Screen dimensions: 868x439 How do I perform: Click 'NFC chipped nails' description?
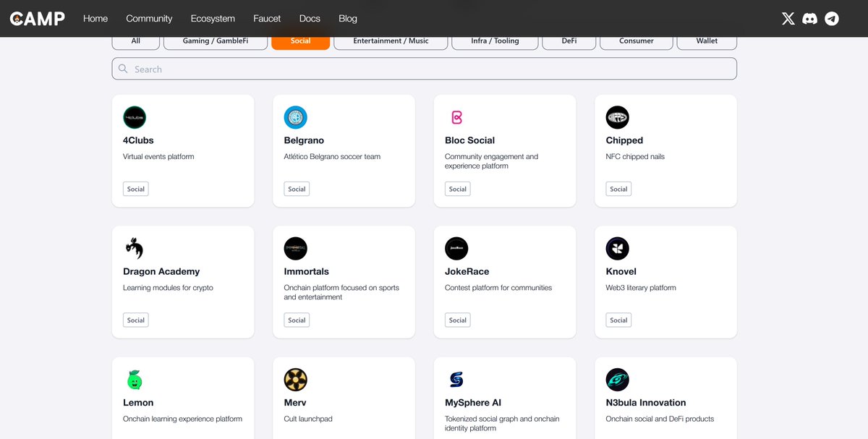(x=635, y=157)
